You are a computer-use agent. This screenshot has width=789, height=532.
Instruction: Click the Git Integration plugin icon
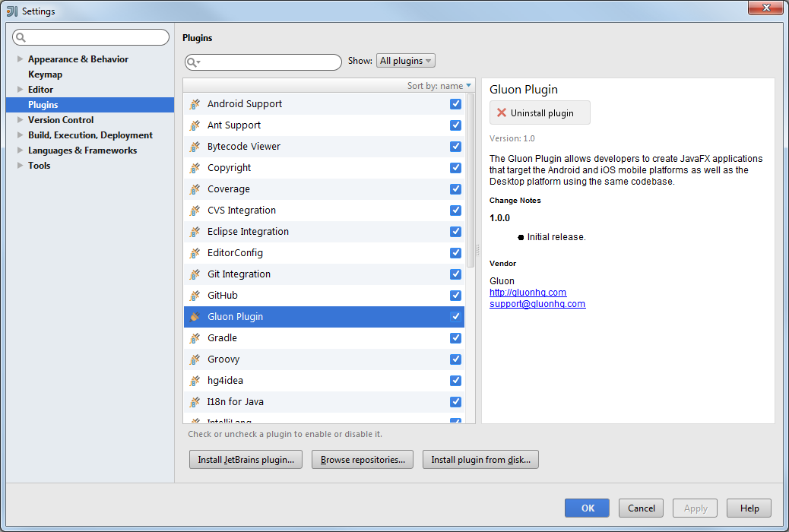tap(195, 274)
